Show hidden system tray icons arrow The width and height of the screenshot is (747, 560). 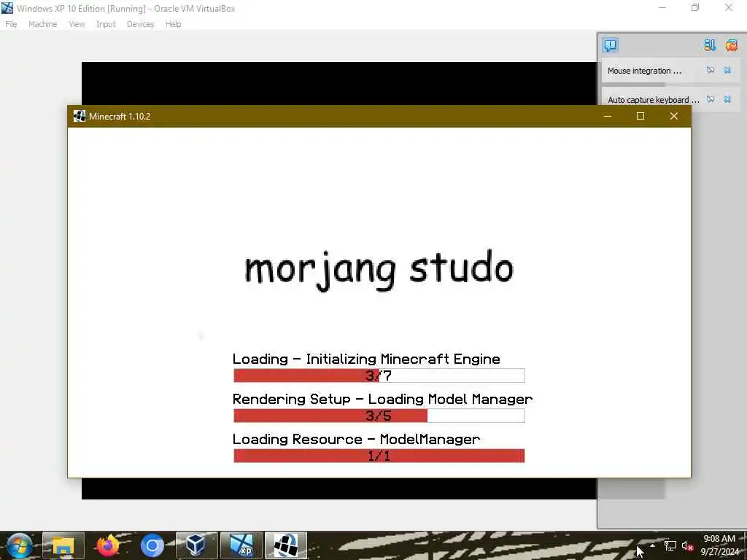click(652, 545)
